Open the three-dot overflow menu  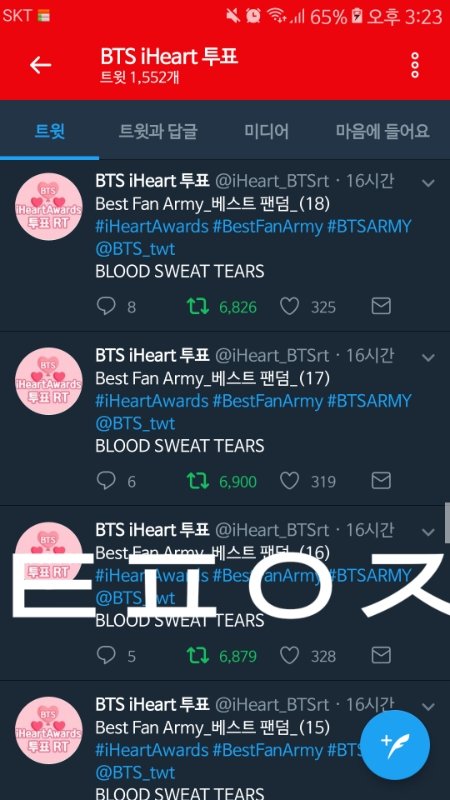pos(415,65)
